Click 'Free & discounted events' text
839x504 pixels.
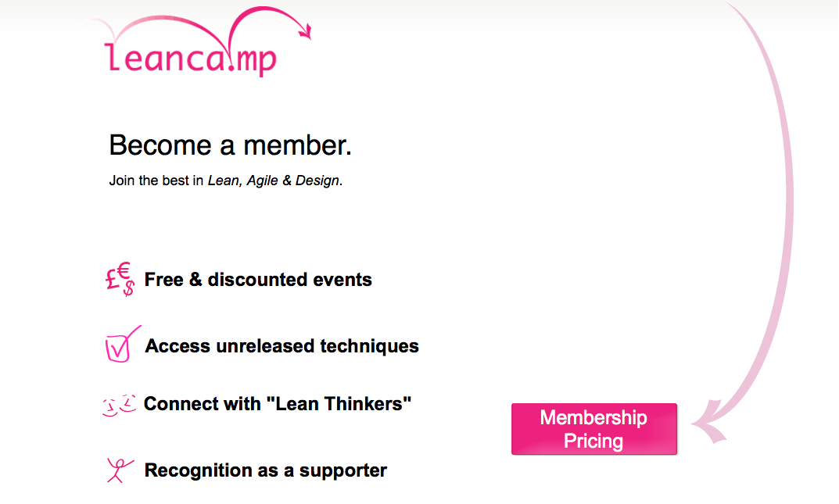tap(258, 280)
